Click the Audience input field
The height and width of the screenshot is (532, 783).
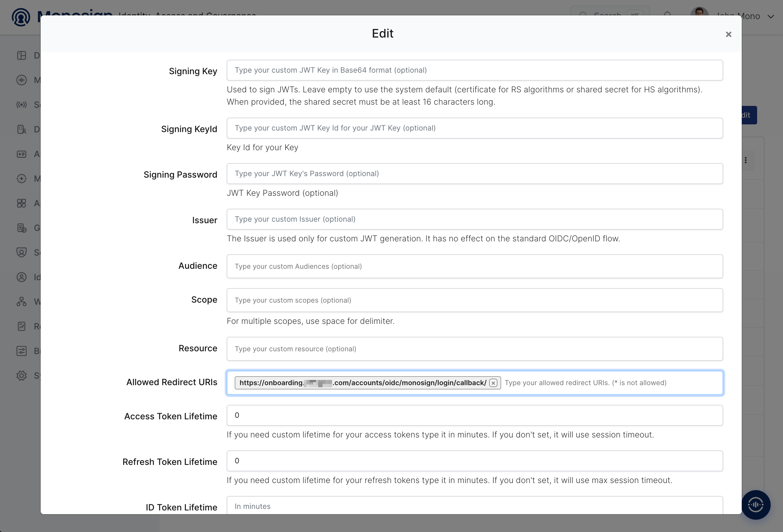click(x=474, y=266)
